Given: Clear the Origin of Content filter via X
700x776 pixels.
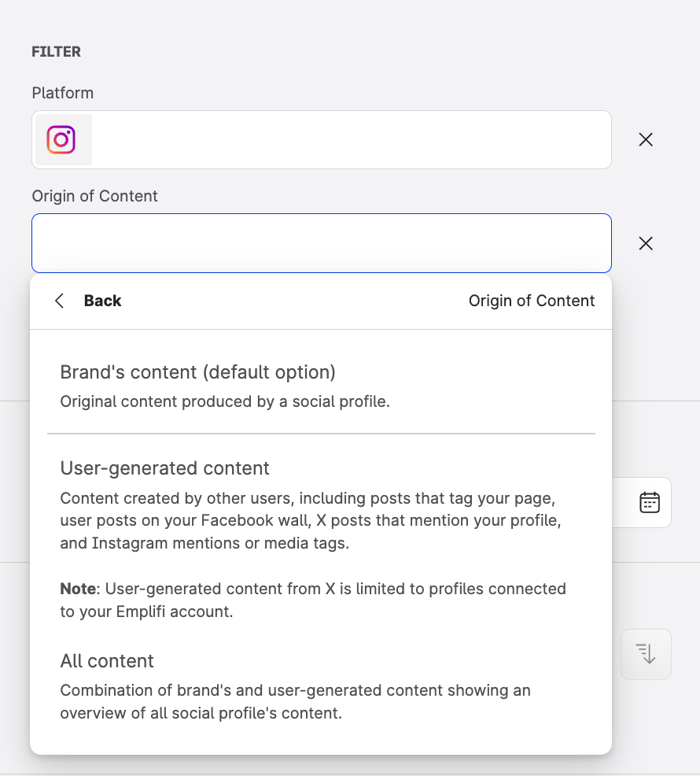Looking at the screenshot, I should (x=646, y=243).
